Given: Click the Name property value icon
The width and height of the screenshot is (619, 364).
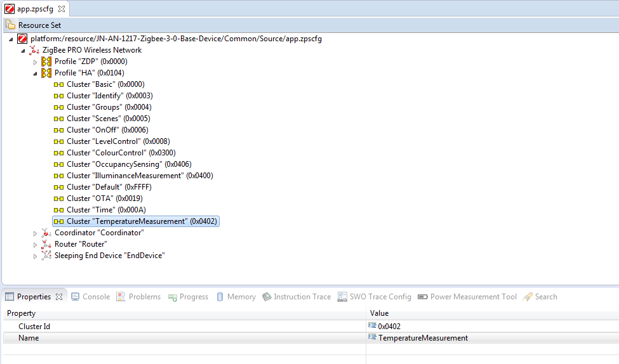Looking at the screenshot, I should [372, 337].
